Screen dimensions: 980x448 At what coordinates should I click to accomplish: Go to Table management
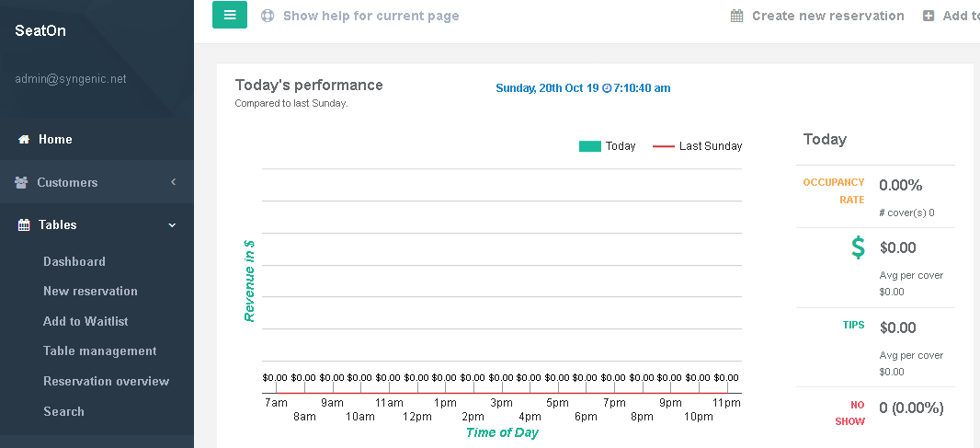point(99,350)
